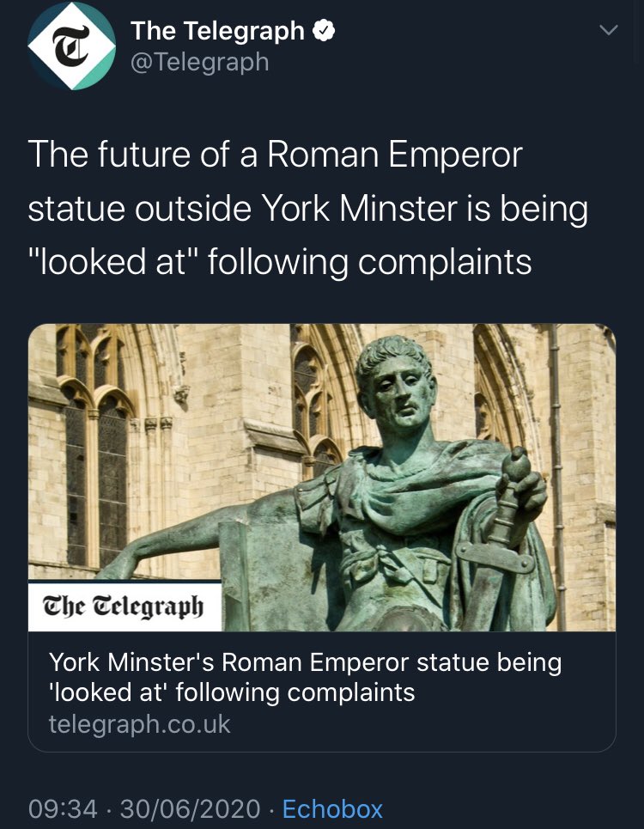Click the second headline line "following complaints"
Image resolution: width=644 pixels, height=829 pixels.
point(295,692)
